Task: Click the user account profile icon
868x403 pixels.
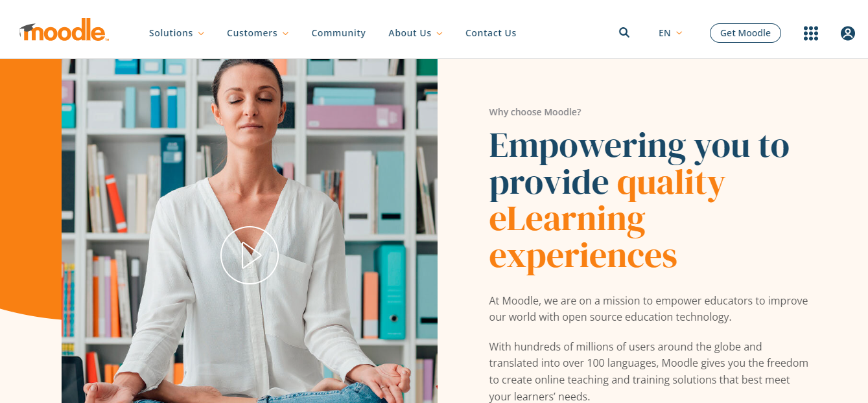Action: tap(848, 33)
